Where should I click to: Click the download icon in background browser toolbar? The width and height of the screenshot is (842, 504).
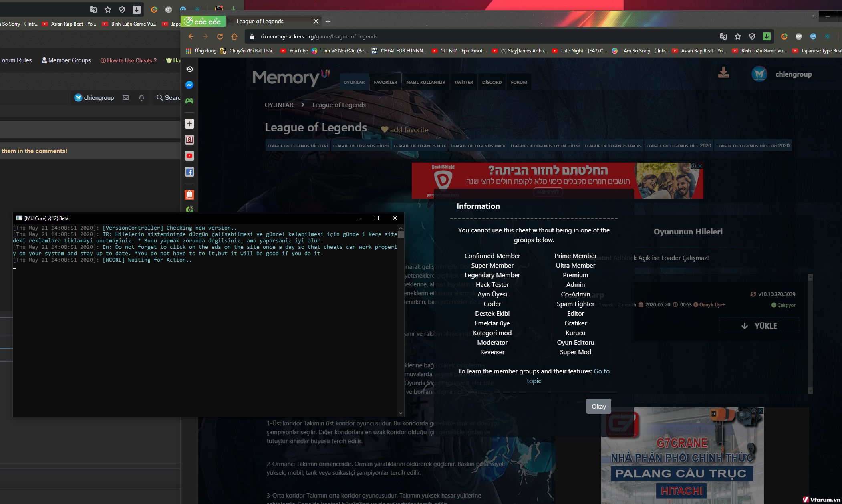[137, 10]
